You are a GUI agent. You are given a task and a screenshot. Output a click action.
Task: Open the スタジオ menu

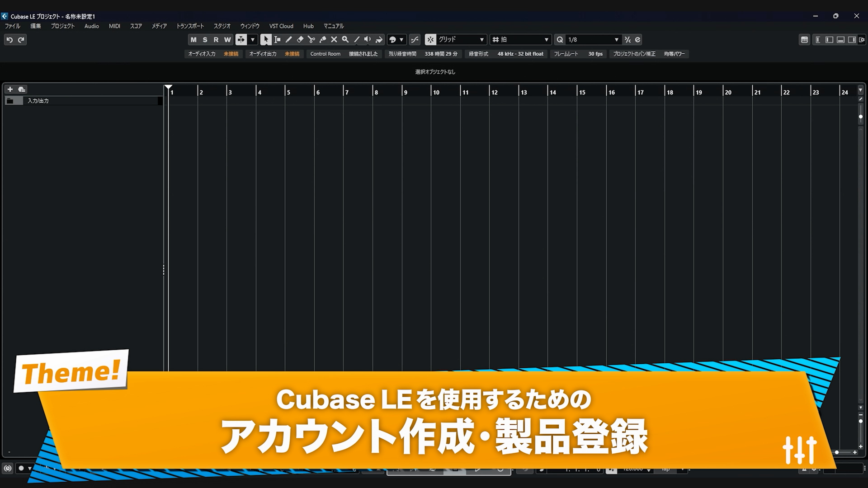(222, 26)
